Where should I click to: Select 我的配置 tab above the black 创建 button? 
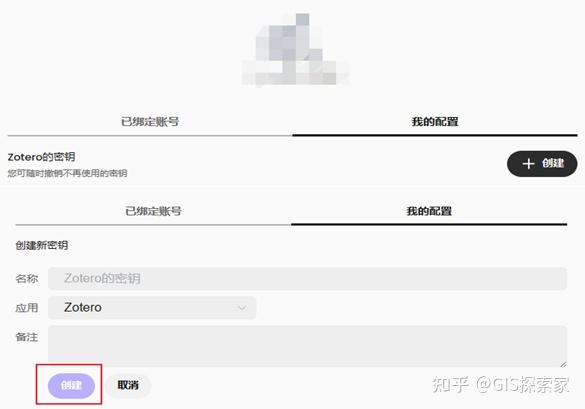click(x=435, y=122)
